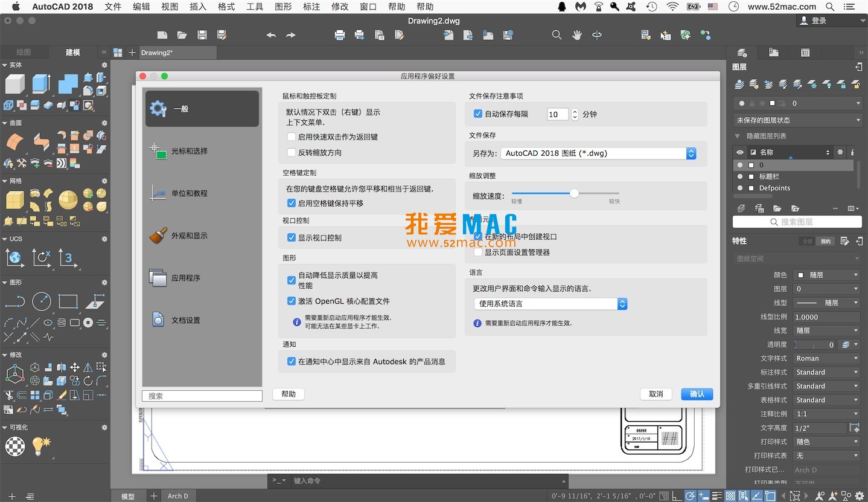The width and height of the screenshot is (868, 502).
Task: Select the solid Union tool
Action: pos(68,84)
